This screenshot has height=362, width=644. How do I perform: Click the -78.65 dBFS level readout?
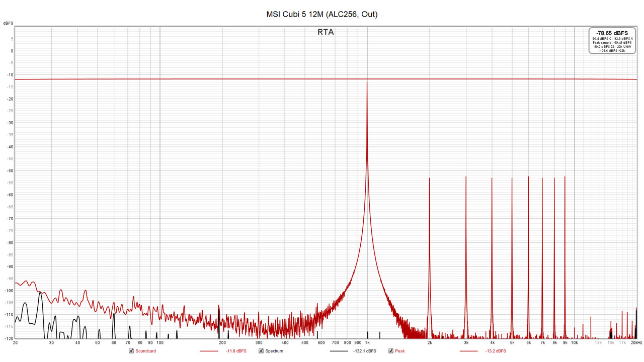(x=612, y=33)
